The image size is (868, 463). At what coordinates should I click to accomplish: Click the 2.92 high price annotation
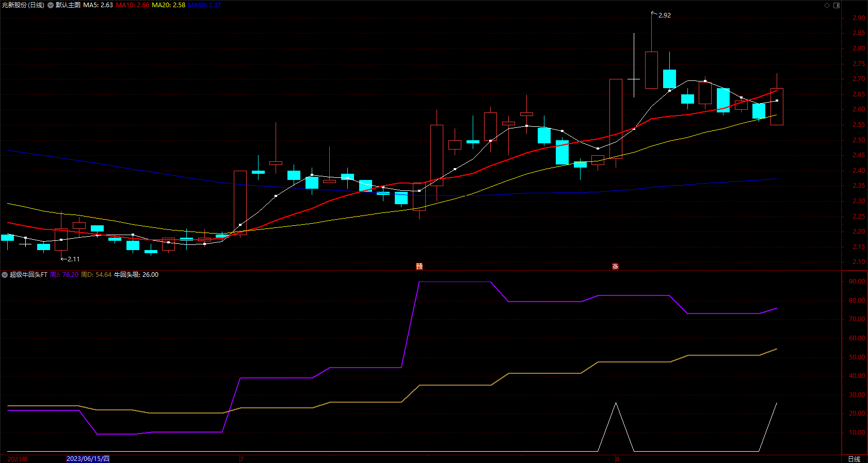[665, 15]
